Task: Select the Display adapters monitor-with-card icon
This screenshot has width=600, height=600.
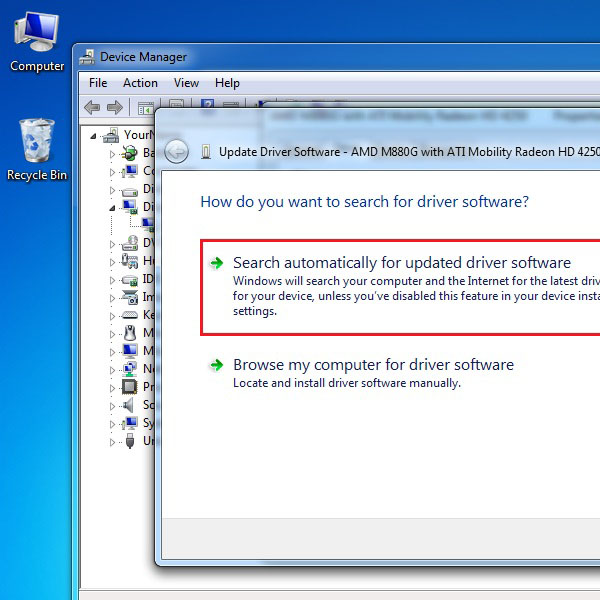Action: point(130,207)
